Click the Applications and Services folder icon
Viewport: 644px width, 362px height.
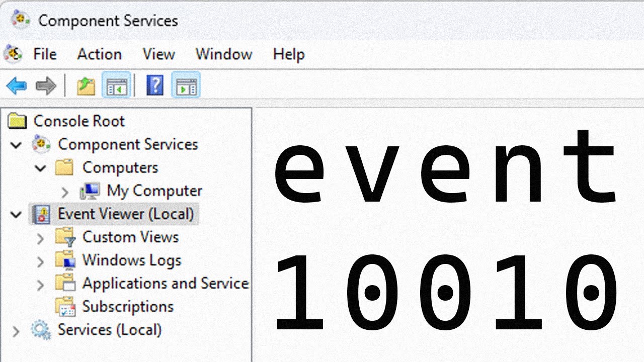65,284
